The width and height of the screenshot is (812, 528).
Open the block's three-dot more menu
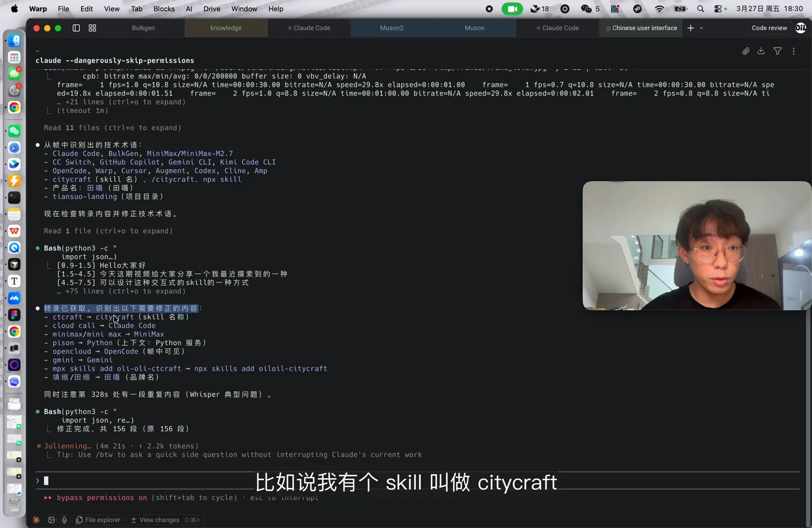click(794, 51)
